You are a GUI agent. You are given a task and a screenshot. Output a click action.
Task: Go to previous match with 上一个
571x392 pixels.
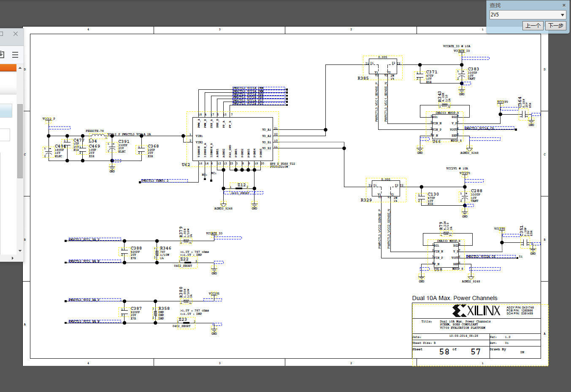(533, 26)
